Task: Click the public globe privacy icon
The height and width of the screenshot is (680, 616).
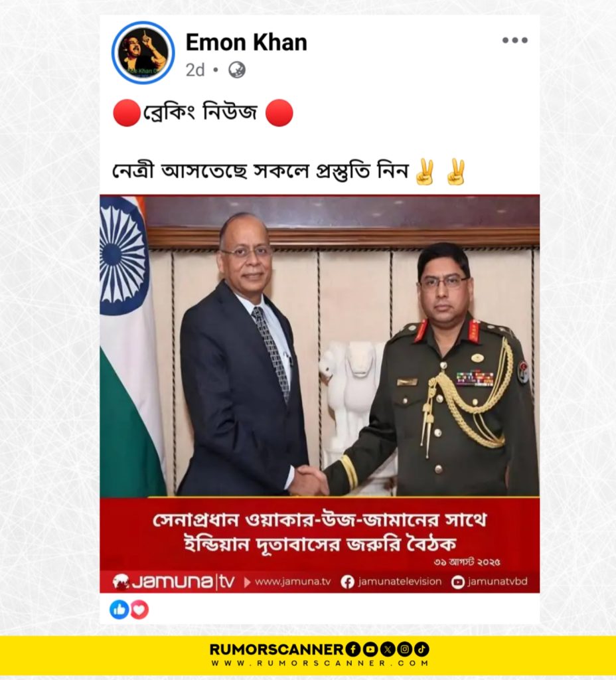Action: pos(237,70)
